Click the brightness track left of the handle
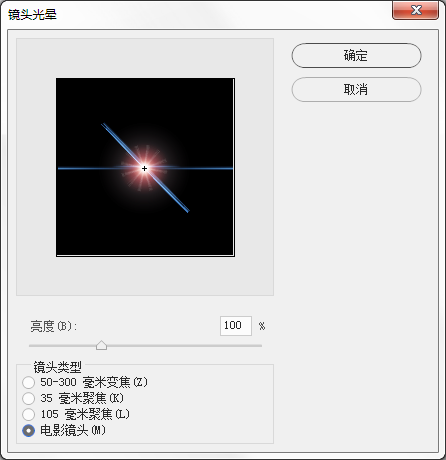Viewport: 446px width, 460px height. 62,346
